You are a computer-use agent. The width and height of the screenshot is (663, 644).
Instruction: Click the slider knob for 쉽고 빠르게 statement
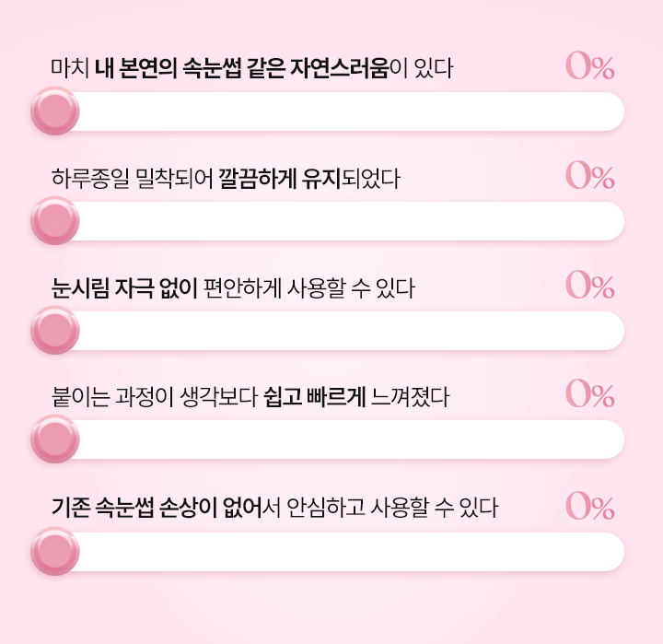[54, 439]
